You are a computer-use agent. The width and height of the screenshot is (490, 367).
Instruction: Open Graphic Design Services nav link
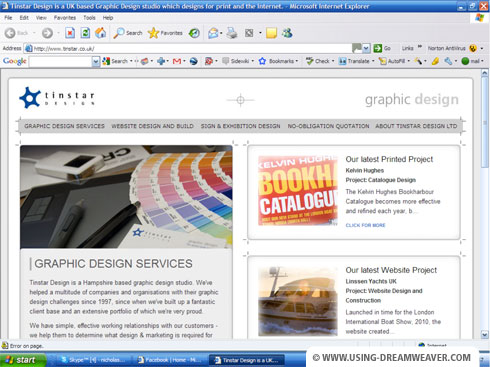point(64,126)
